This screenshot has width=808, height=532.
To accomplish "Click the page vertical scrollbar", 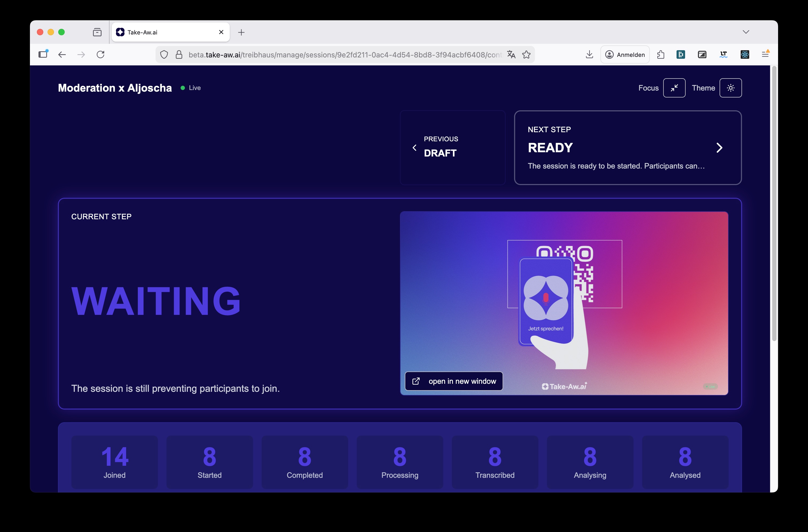I will coord(774,204).
